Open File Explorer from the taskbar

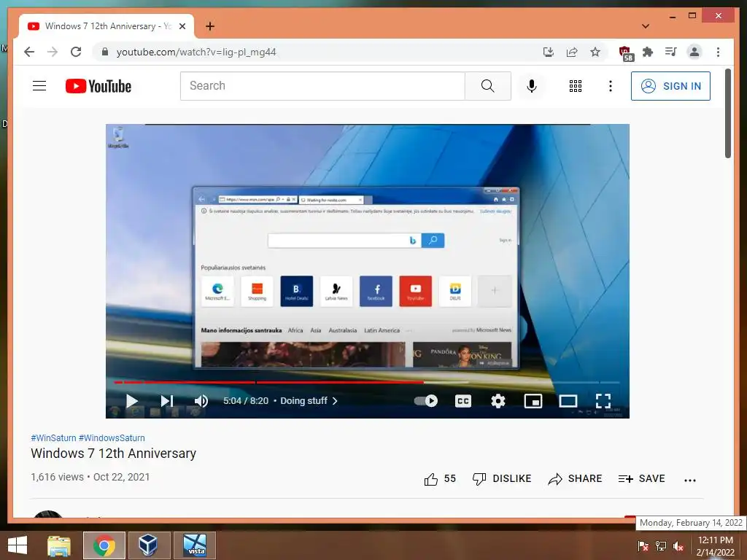tap(59, 545)
